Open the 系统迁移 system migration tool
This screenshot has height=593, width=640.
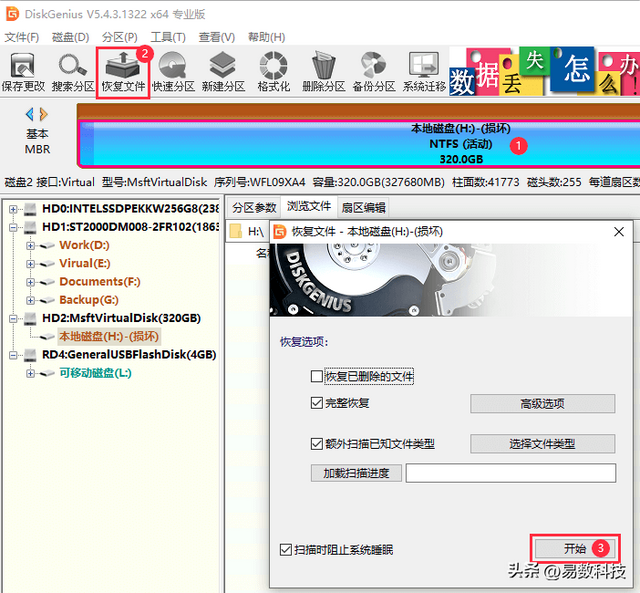(x=424, y=72)
